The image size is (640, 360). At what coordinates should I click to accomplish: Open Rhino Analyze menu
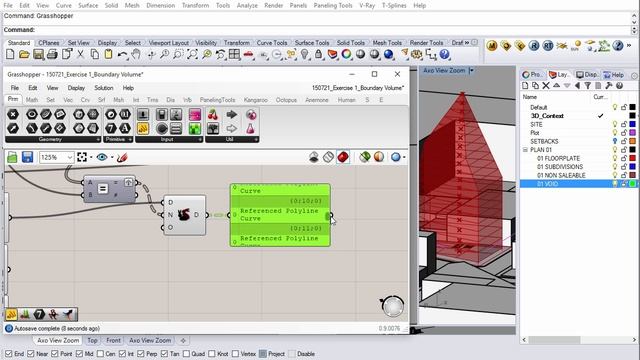pyautogui.click(x=247, y=5)
